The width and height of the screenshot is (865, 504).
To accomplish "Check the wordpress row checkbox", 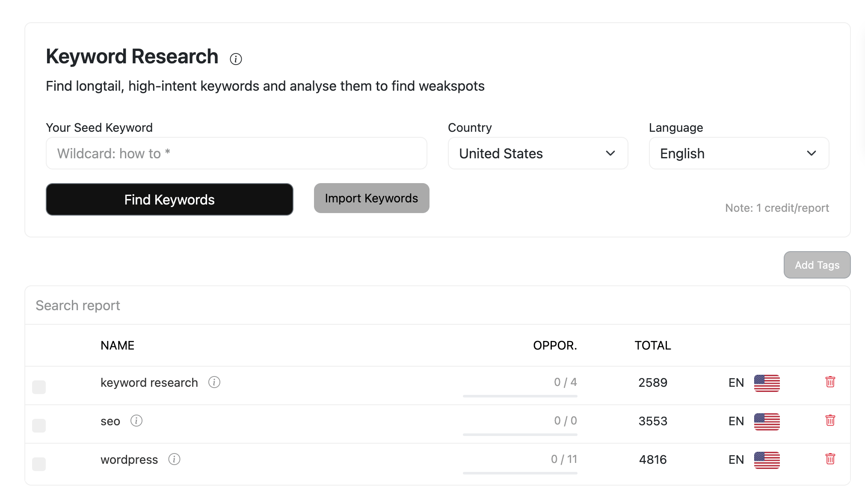I will pyautogui.click(x=39, y=464).
